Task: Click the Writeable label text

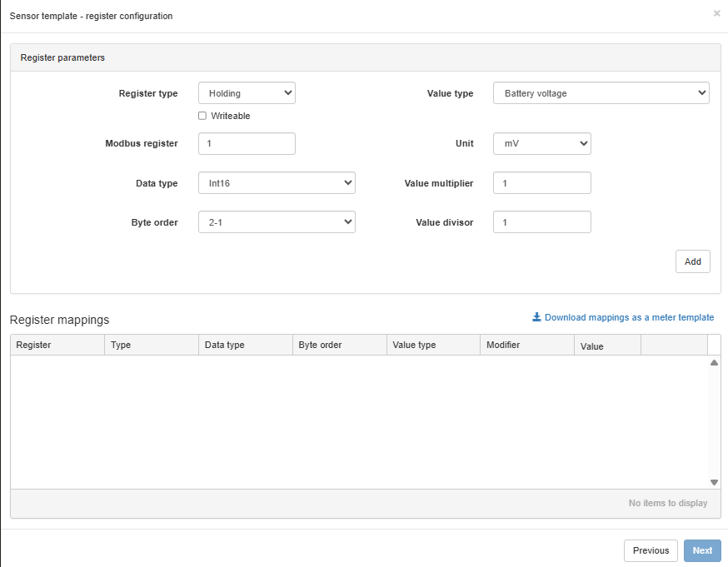Action: coord(230,116)
